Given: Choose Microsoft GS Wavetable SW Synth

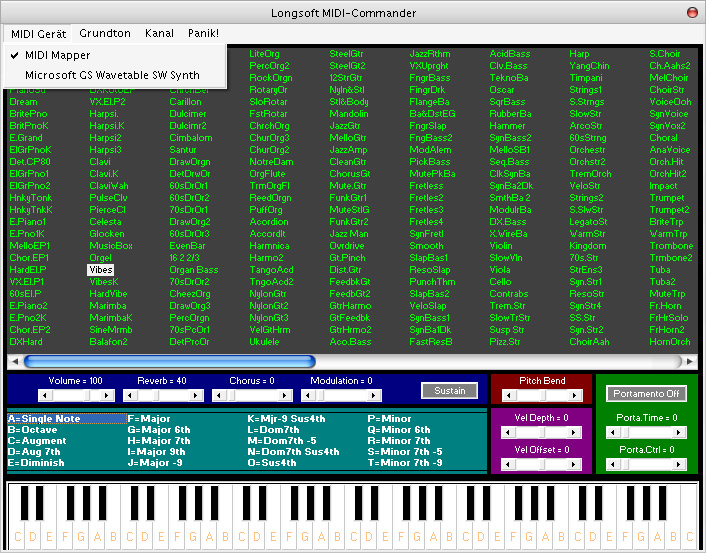Looking at the screenshot, I should (112, 75).
